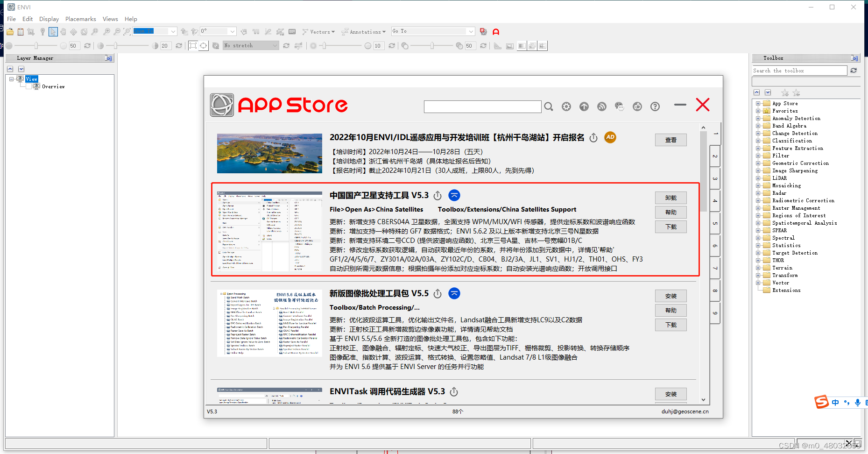Image resolution: width=868 pixels, height=454 pixels.
Task: Click page tab 3 in App Store
Action: click(714, 178)
